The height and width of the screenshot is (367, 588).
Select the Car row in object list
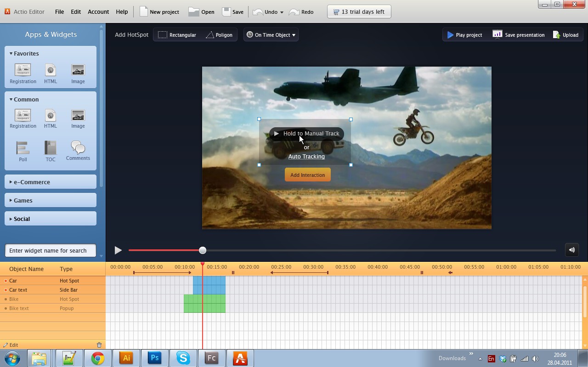coord(53,281)
